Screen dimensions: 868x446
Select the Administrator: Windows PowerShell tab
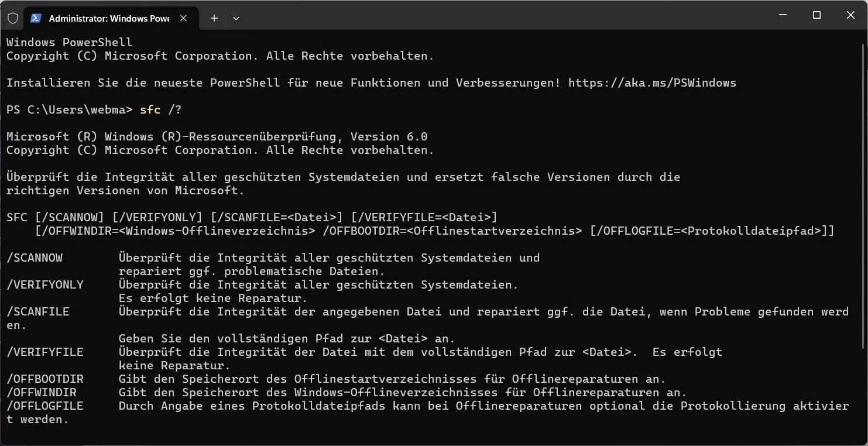coord(108,18)
